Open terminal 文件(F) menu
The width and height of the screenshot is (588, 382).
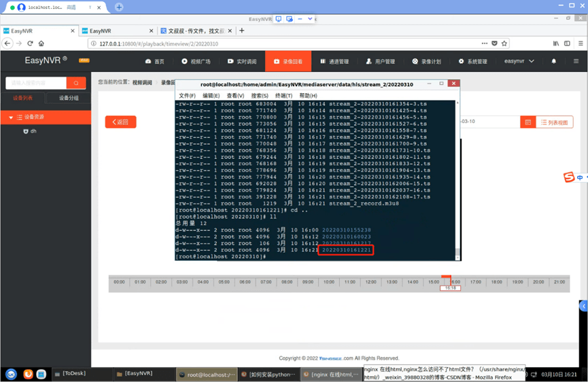coord(187,96)
